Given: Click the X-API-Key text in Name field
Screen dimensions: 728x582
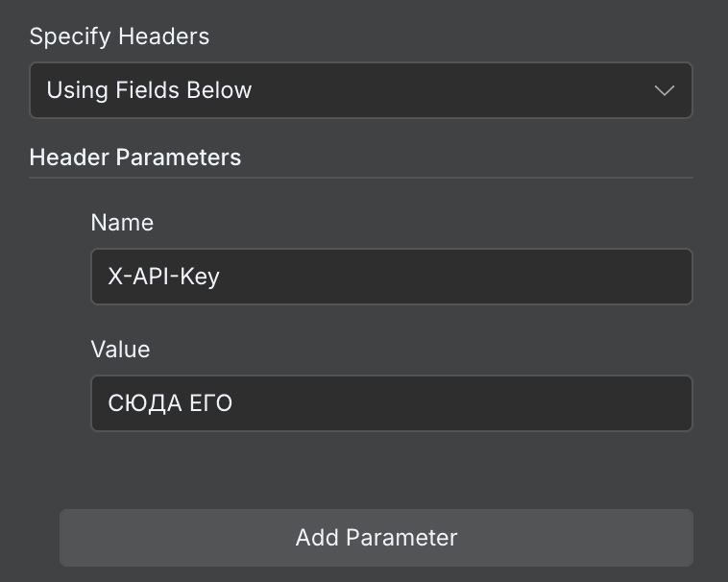Looking at the screenshot, I should (163, 277).
